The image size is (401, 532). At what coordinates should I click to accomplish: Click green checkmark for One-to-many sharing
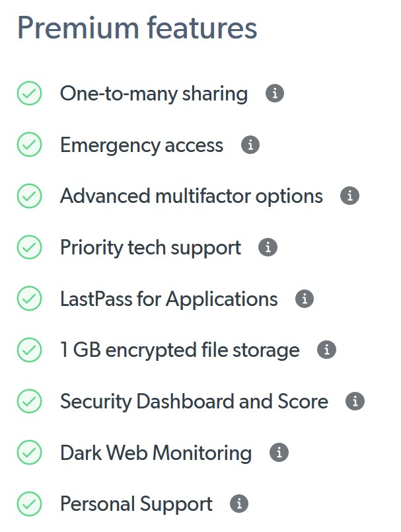click(x=29, y=94)
